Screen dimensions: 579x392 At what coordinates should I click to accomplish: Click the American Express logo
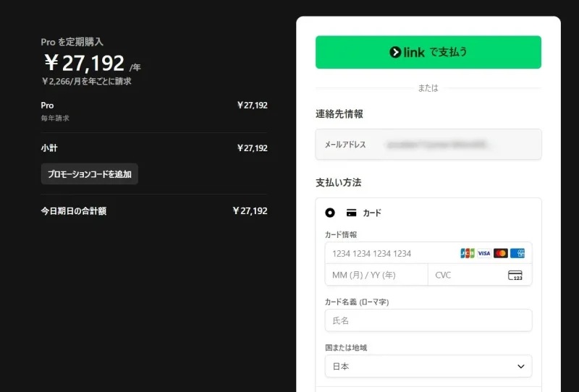point(517,253)
